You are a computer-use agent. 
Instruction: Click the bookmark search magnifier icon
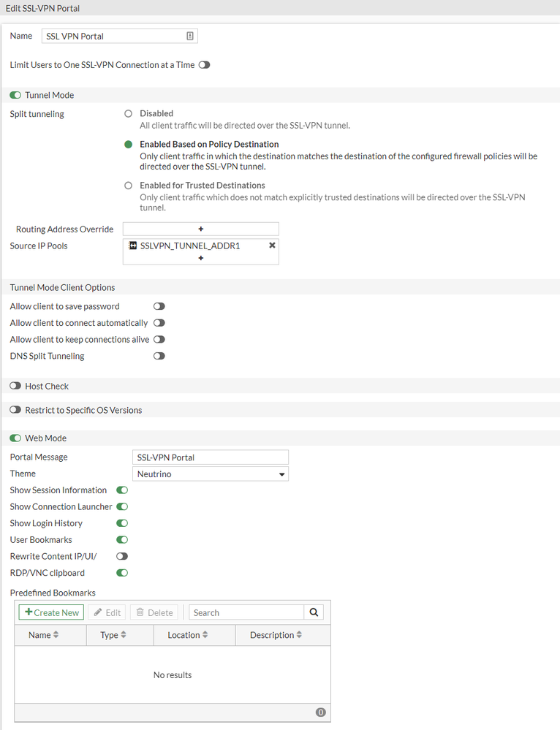click(314, 612)
